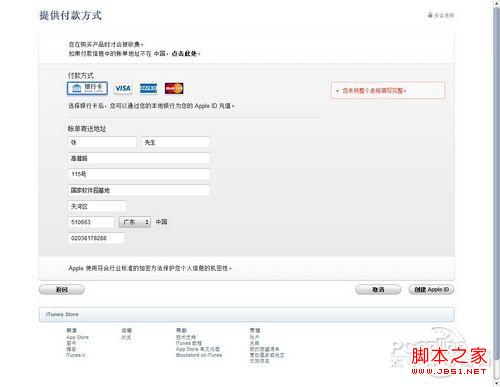The height and width of the screenshot is (387, 500).
Task: Open the 技术支持 footer link
Action: [186, 337]
